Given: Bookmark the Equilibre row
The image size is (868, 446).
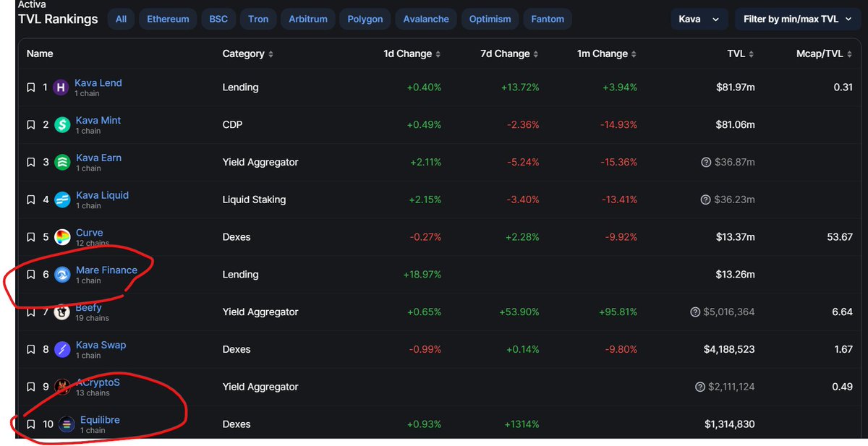Looking at the screenshot, I should click(30, 424).
